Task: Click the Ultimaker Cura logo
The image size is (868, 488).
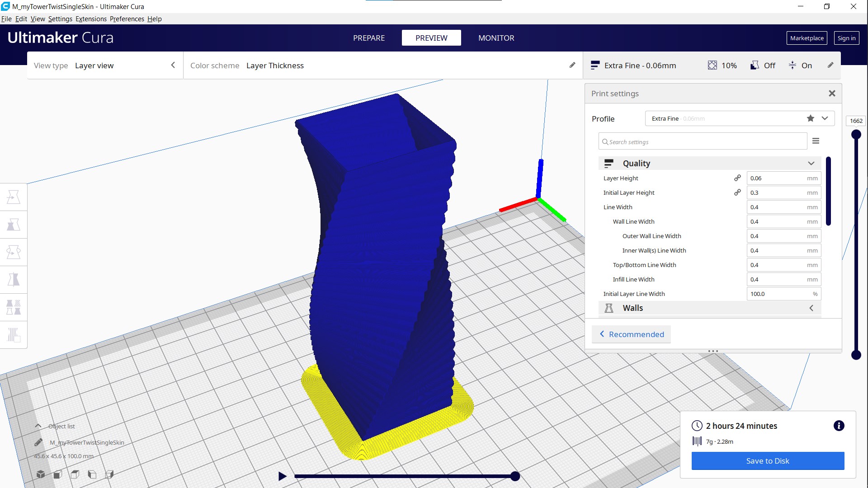Action: click(61, 38)
